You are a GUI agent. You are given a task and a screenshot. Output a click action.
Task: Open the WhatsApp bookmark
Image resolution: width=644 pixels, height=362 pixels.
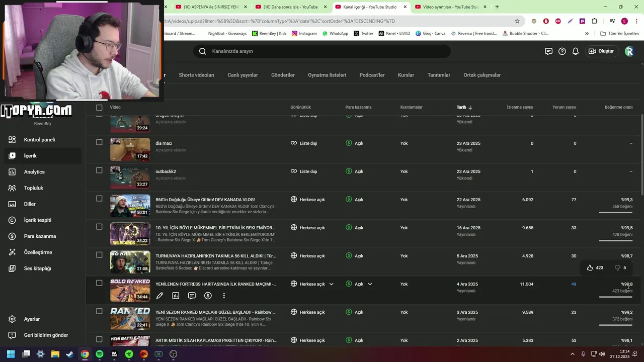[335, 34]
